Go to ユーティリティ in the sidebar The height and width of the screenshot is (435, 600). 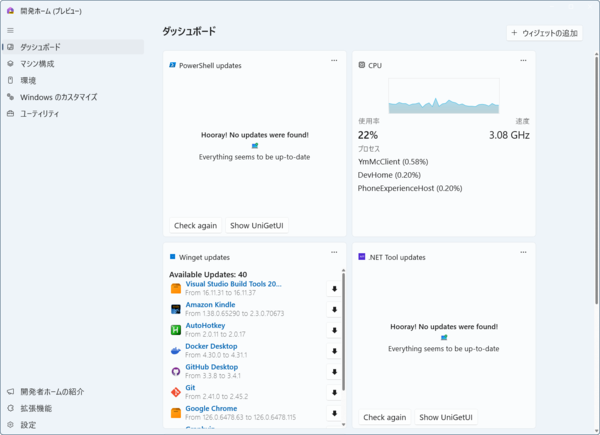point(40,114)
